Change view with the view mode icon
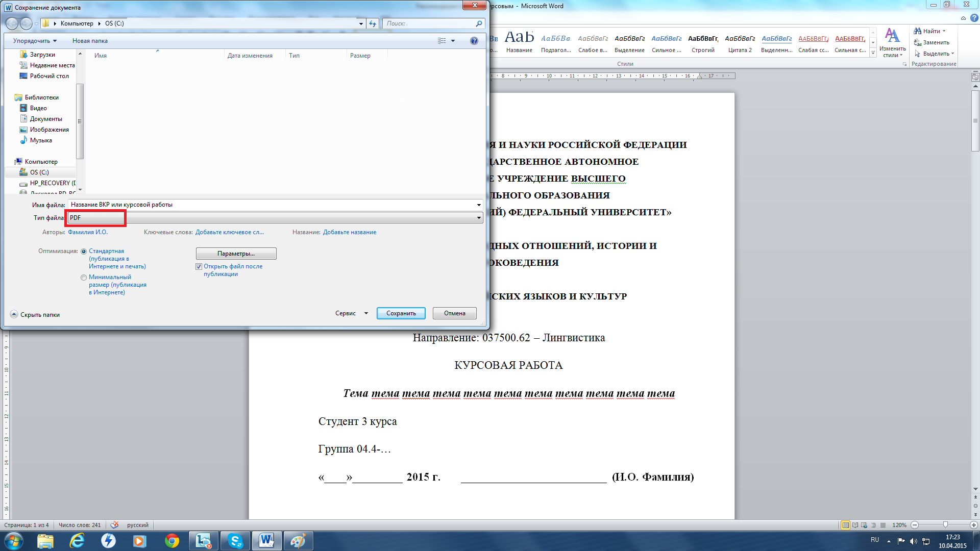980x551 pixels. 442,41
